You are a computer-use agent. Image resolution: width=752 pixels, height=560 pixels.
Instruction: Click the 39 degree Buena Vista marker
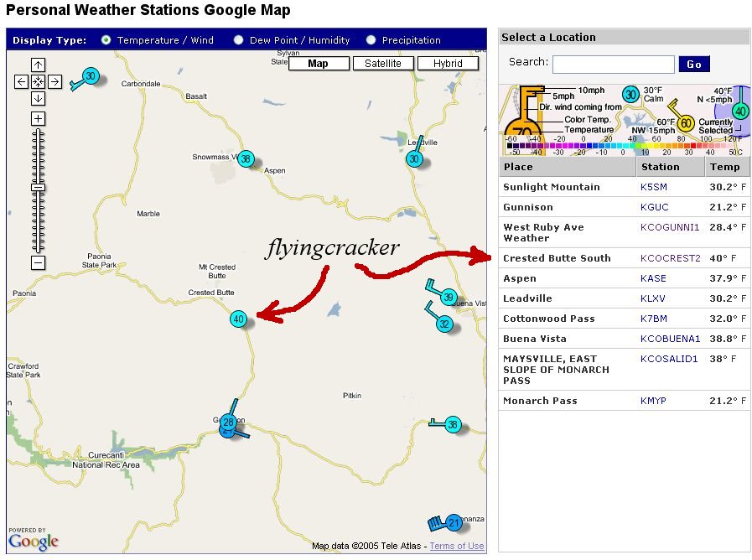(x=448, y=297)
